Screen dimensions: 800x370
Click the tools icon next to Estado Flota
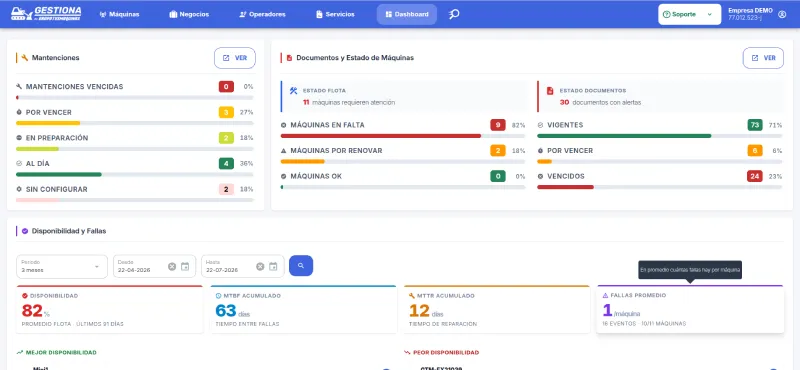pyautogui.click(x=293, y=90)
